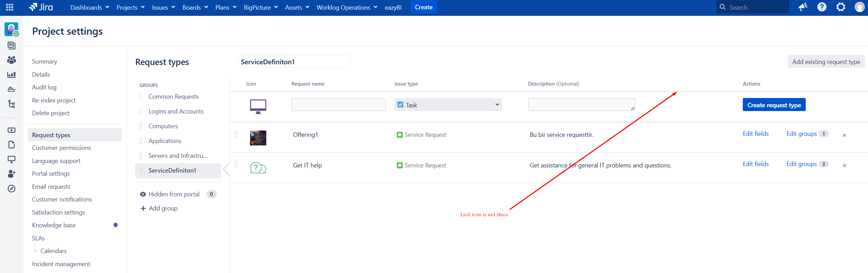Remove the Get IT help request type
The image size is (868, 273).
coord(844,166)
